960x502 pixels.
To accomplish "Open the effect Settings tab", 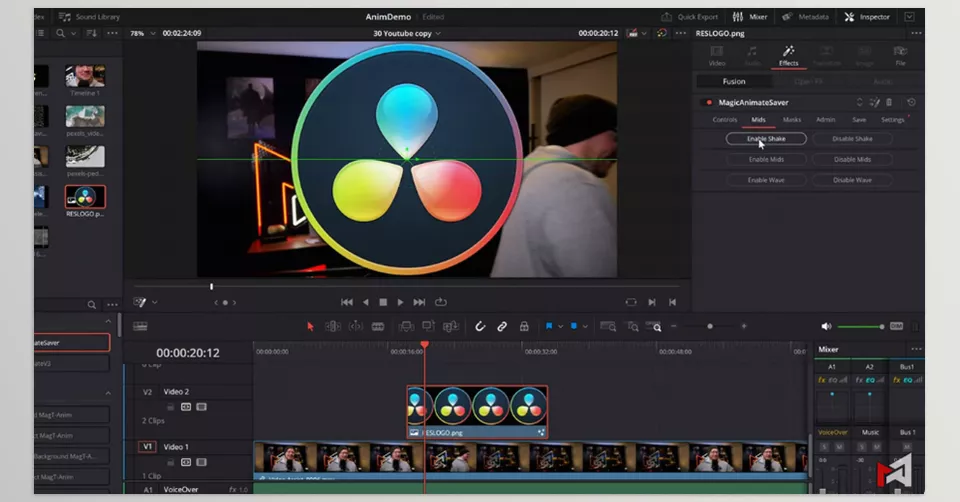I will [893, 120].
